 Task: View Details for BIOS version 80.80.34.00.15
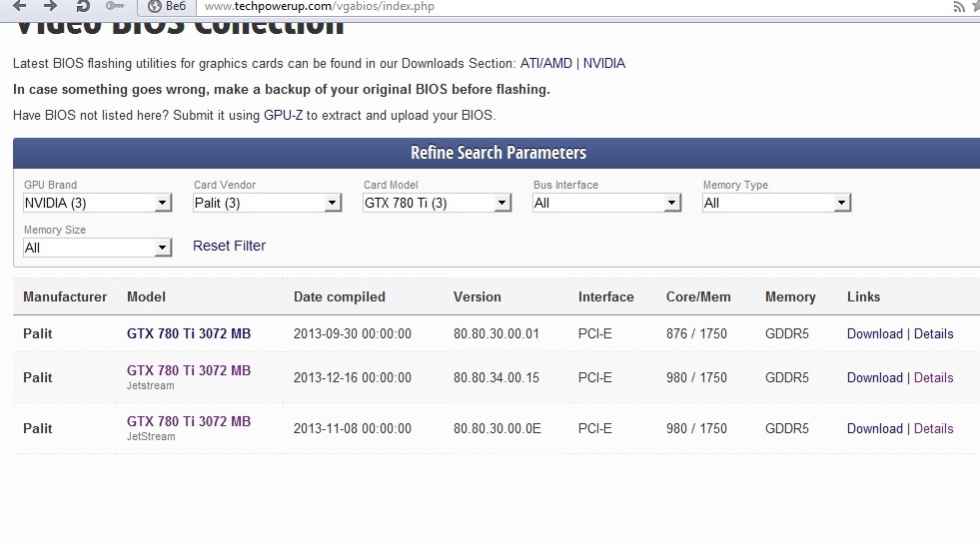pyautogui.click(x=934, y=377)
